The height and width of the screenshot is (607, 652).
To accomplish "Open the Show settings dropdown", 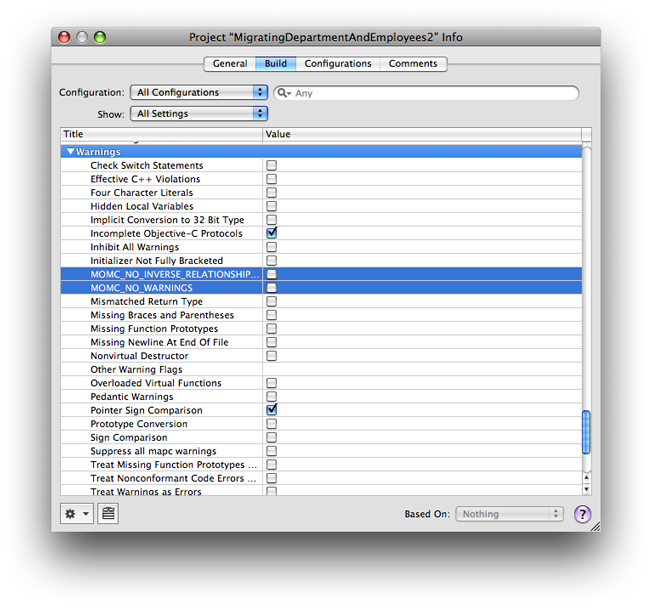I will 199,114.
